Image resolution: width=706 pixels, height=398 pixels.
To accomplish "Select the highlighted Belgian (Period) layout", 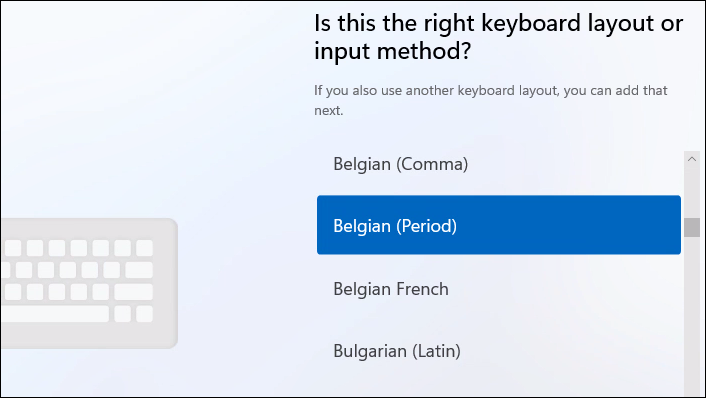I will (x=499, y=225).
